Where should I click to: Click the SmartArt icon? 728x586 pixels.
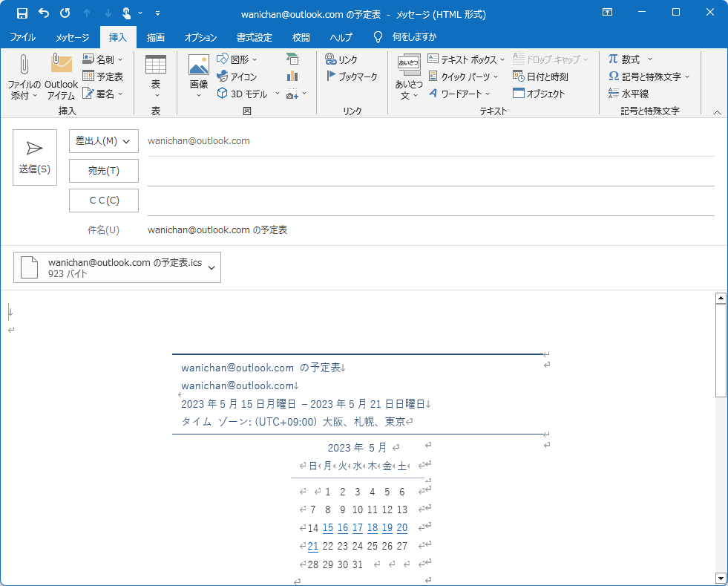(x=292, y=59)
